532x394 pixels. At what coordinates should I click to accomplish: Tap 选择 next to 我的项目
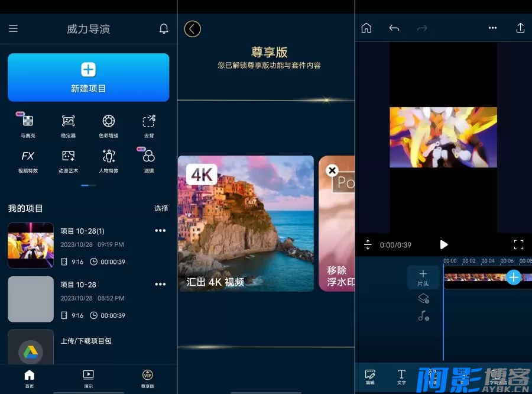pyautogui.click(x=161, y=208)
